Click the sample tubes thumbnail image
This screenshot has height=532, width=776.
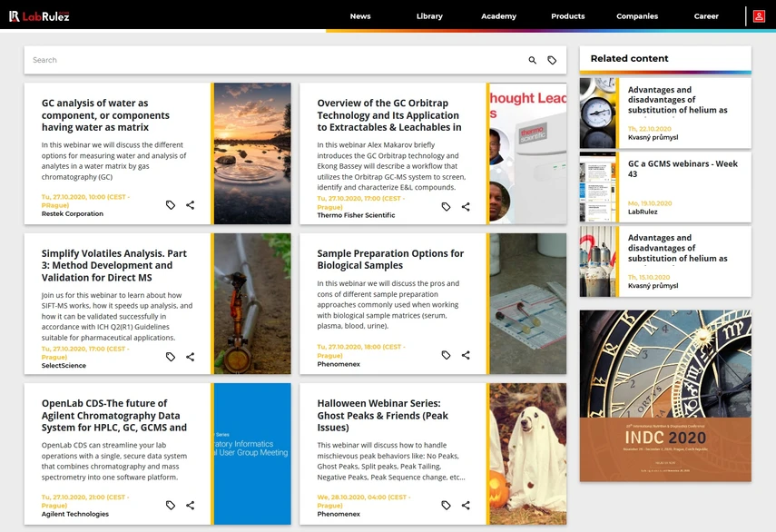coord(528,303)
